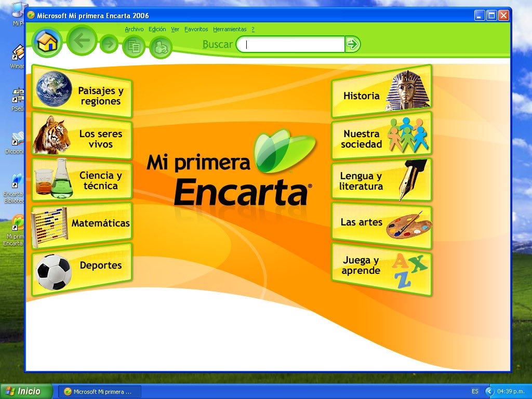Click inside the Buscar search field
The width and height of the screenshot is (532, 399).
[x=290, y=44]
